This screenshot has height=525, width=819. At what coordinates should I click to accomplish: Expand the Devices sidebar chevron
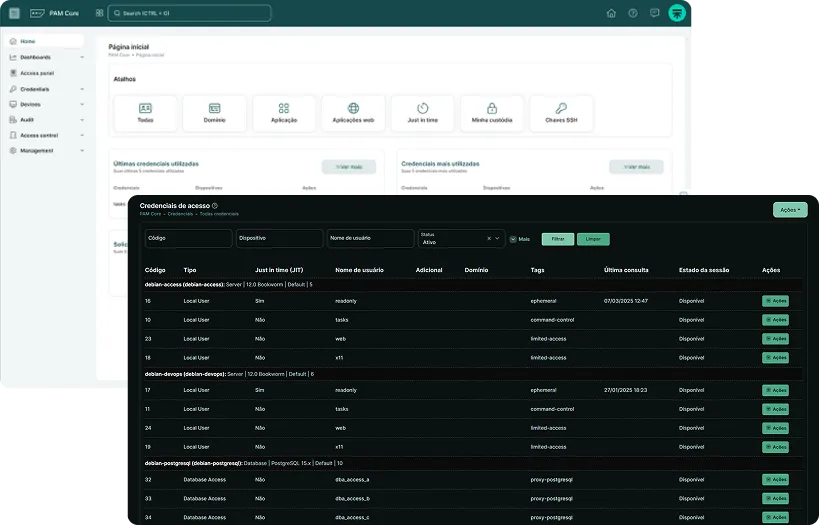pyautogui.click(x=82, y=104)
